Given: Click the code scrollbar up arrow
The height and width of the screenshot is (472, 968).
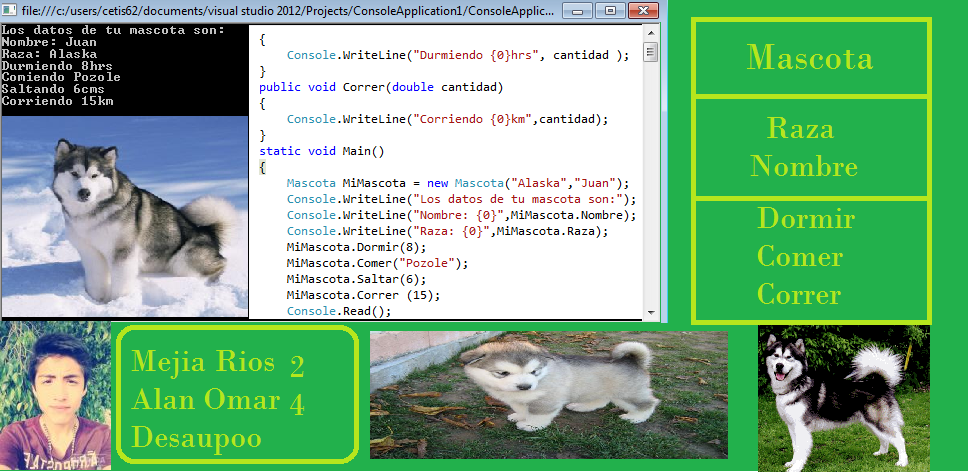Looking at the screenshot, I should [650, 32].
